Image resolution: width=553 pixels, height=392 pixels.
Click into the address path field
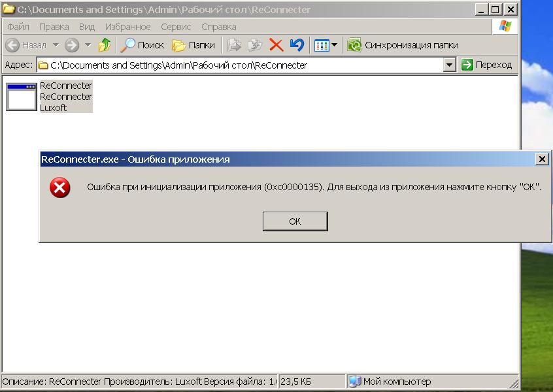242,65
